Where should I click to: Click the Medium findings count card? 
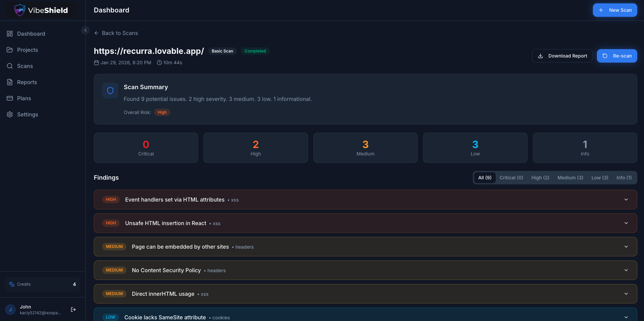pyautogui.click(x=365, y=148)
